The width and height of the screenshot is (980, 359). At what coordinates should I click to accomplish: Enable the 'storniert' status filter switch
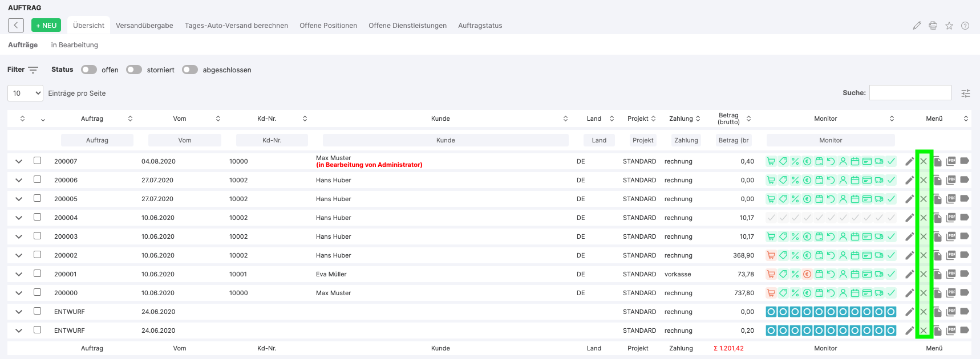coord(134,70)
